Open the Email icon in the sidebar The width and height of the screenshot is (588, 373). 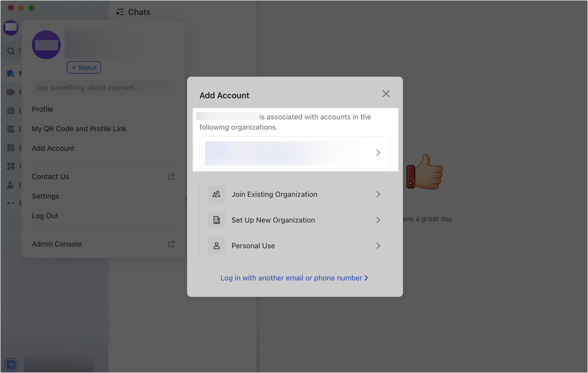click(11, 147)
